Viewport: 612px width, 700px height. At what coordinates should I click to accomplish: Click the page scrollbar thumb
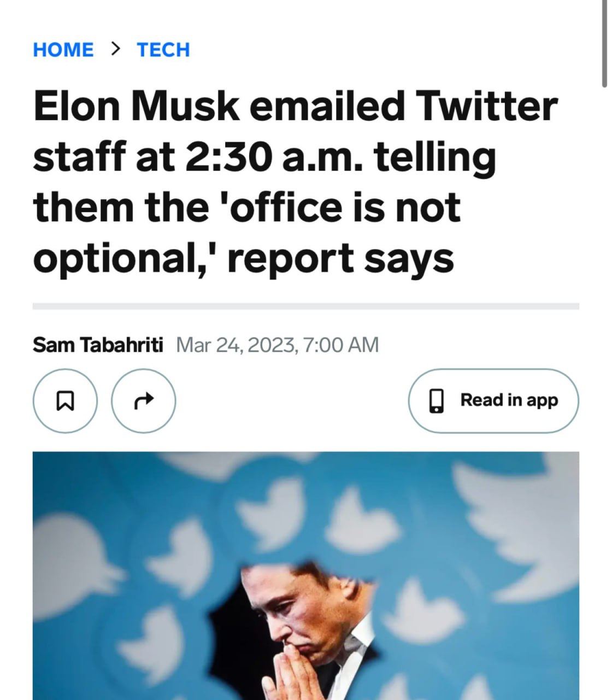click(604, 44)
